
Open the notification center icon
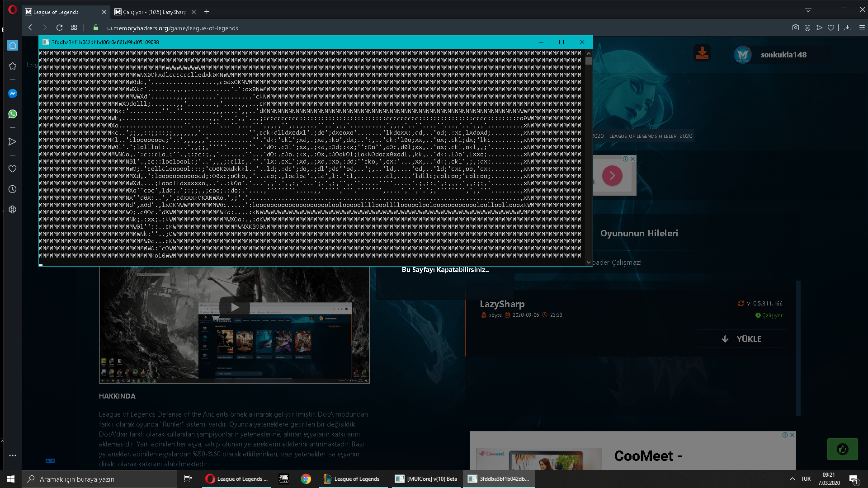click(x=854, y=479)
